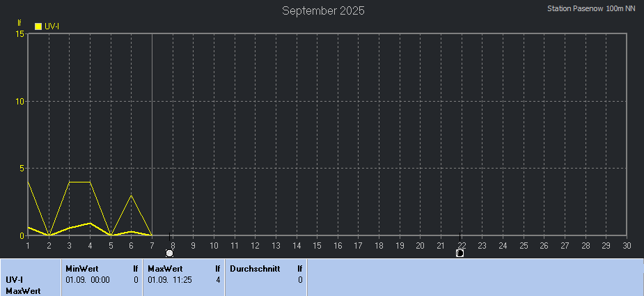
Task: Click y-axis value 0
Action: pos(22,235)
